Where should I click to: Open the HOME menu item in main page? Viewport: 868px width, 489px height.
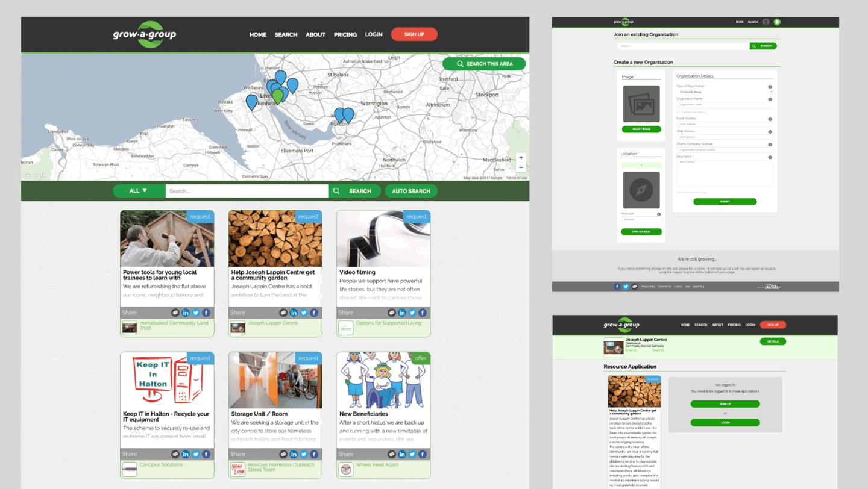coord(257,34)
